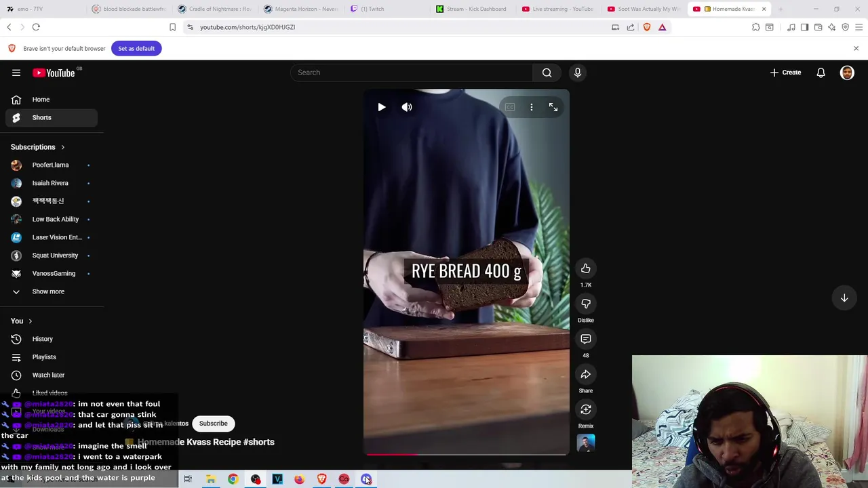The width and height of the screenshot is (868, 488).
Task: Open the YouTube hamburger guide menu
Action: click(16, 73)
